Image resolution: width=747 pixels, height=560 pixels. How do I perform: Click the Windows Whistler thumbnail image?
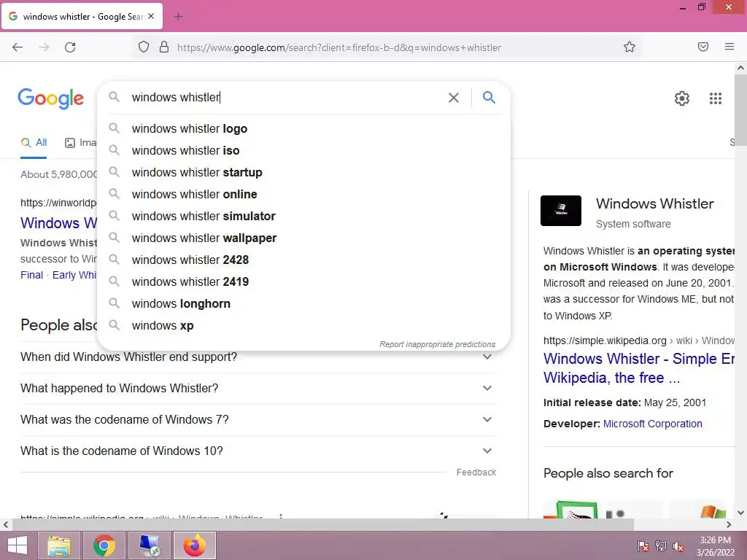(561, 211)
